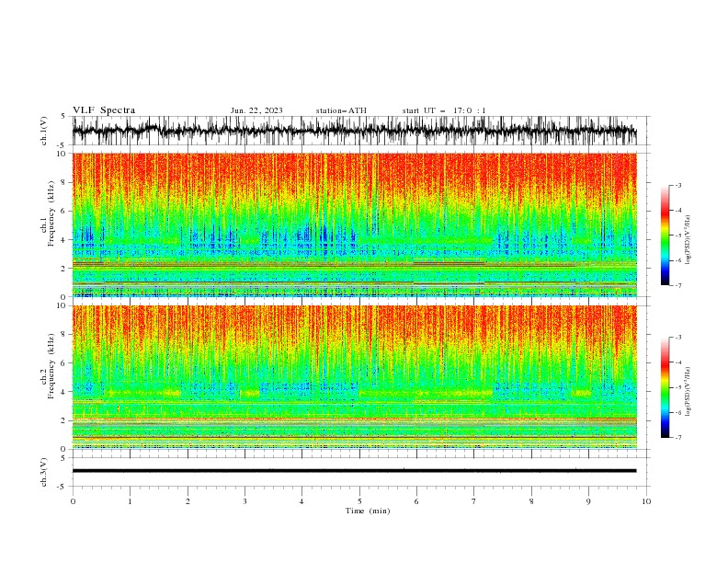
Task: Click inside the ch.2 spectrogram panel
Action: pos(354,377)
